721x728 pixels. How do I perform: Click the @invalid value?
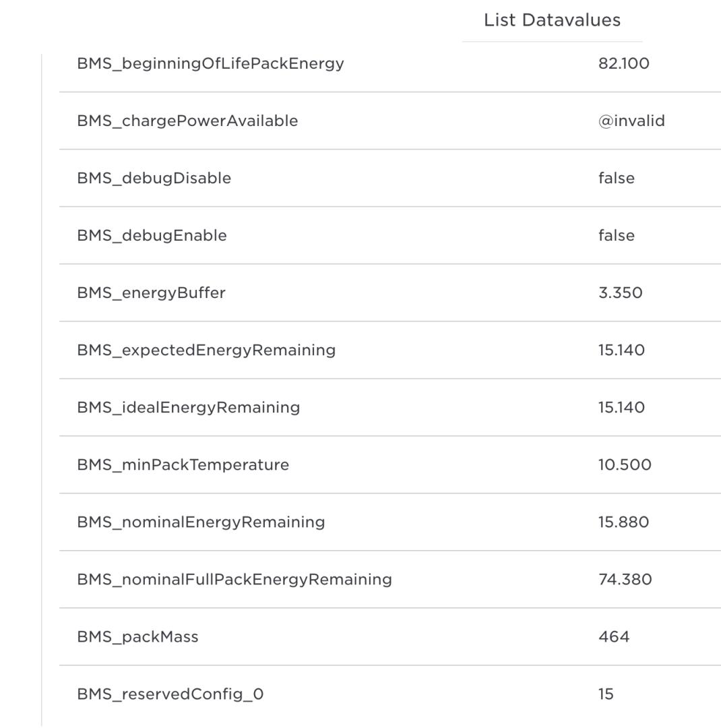(x=631, y=121)
